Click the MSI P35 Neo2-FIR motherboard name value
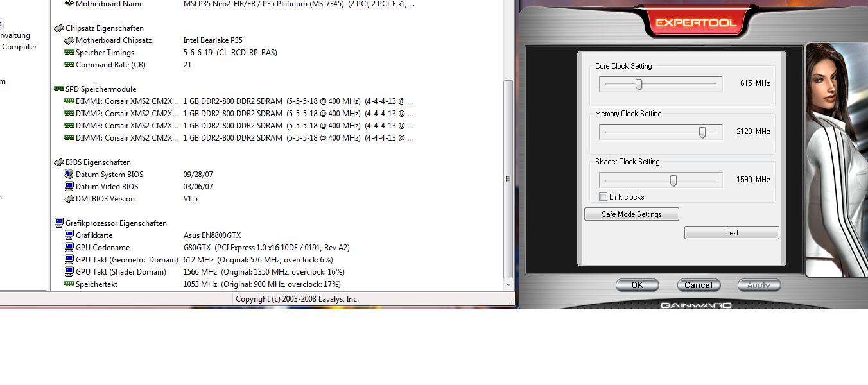The height and width of the screenshot is (385, 868). point(299,4)
